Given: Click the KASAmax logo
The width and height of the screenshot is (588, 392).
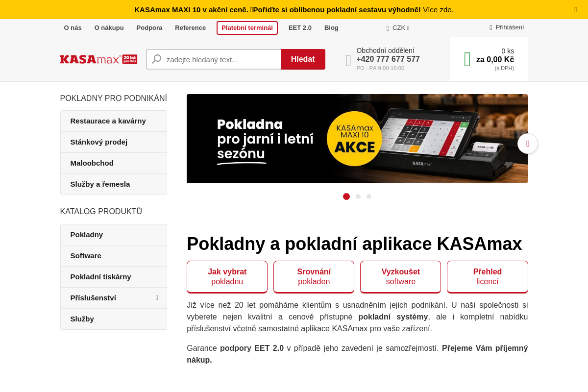Looking at the screenshot, I should coord(98,59).
